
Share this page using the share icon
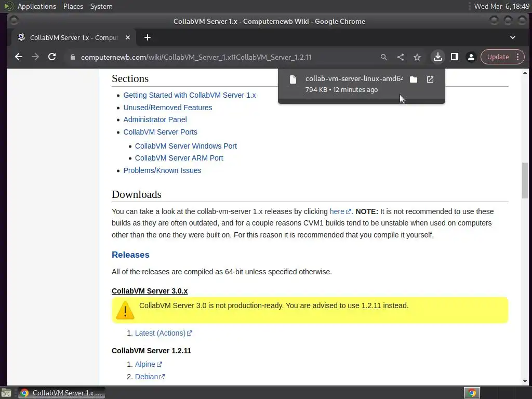click(x=401, y=57)
